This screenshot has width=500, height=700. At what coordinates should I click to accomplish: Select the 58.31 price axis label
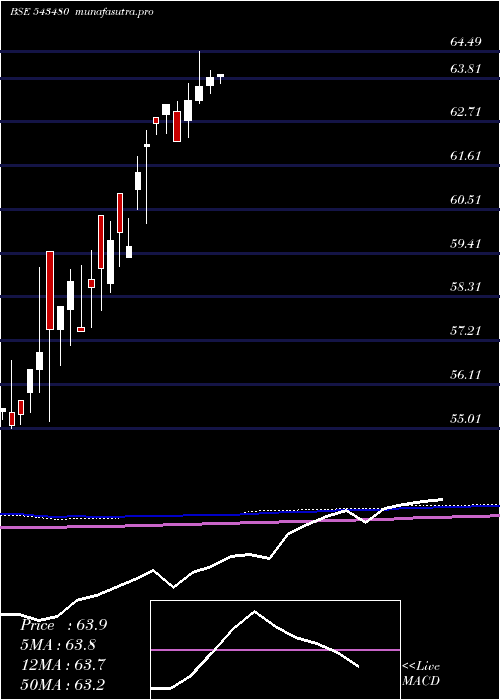coord(466,287)
